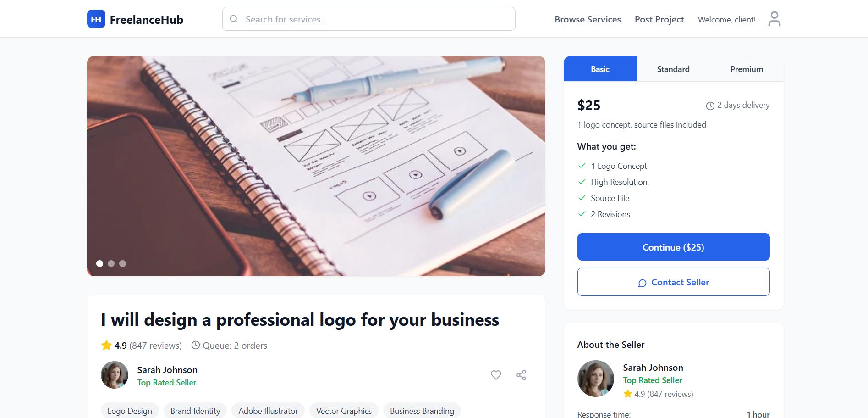This screenshot has width=868, height=418.
Task: Click the yellow star rating icon under the title
Action: click(106, 345)
